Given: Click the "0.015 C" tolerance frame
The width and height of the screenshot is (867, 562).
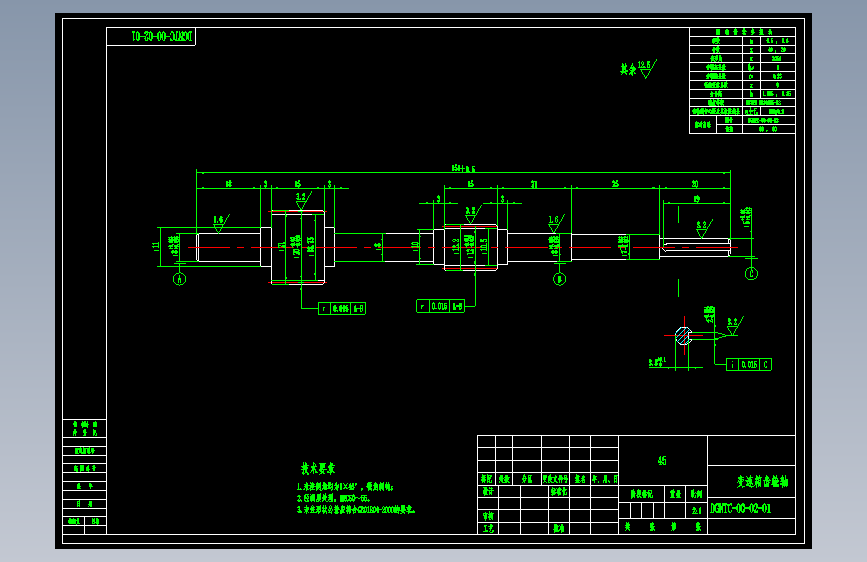Looking at the screenshot, I should (x=749, y=365).
